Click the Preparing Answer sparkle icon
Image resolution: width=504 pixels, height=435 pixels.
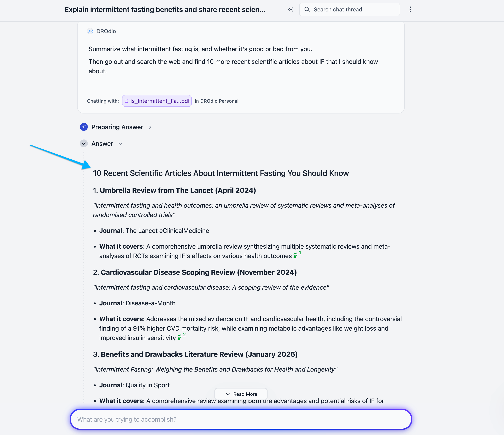(x=84, y=127)
